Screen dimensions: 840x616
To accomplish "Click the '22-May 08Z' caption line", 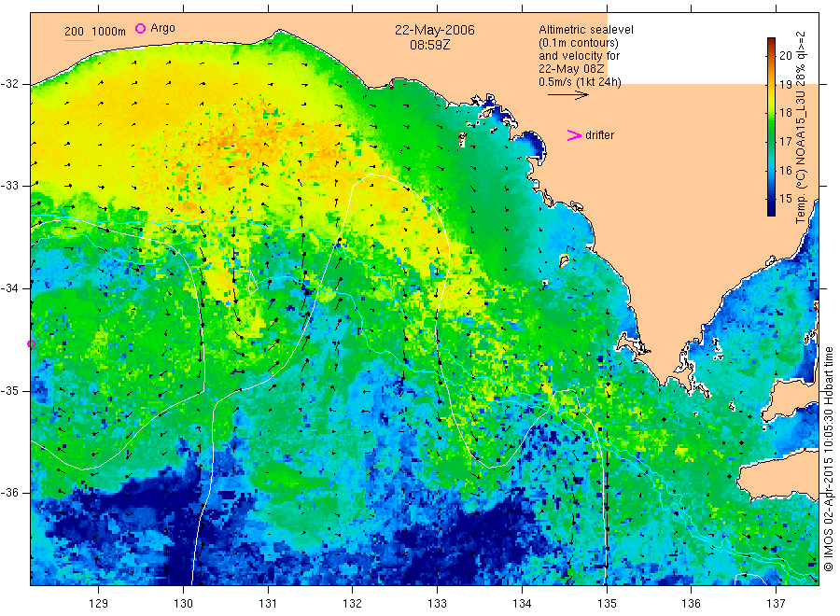I will tap(571, 69).
